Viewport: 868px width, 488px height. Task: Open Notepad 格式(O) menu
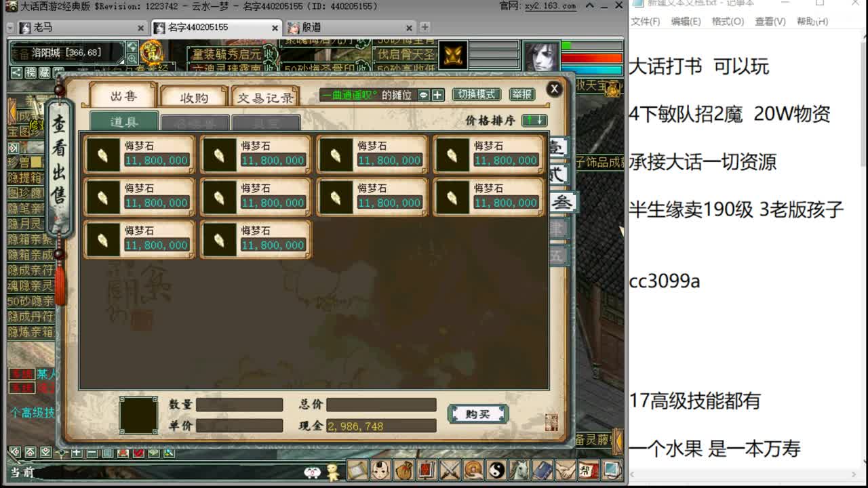click(728, 22)
